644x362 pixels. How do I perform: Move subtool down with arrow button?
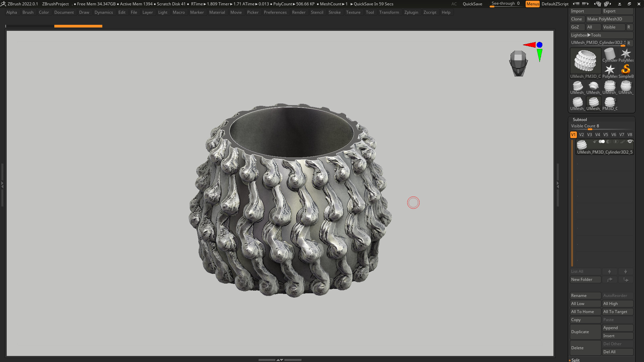click(x=626, y=271)
